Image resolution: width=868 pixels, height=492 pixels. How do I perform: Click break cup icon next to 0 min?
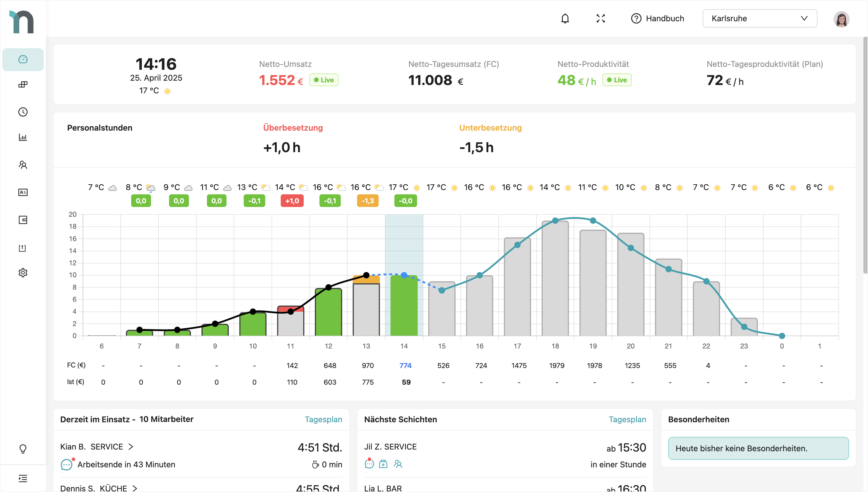(315, 465)
